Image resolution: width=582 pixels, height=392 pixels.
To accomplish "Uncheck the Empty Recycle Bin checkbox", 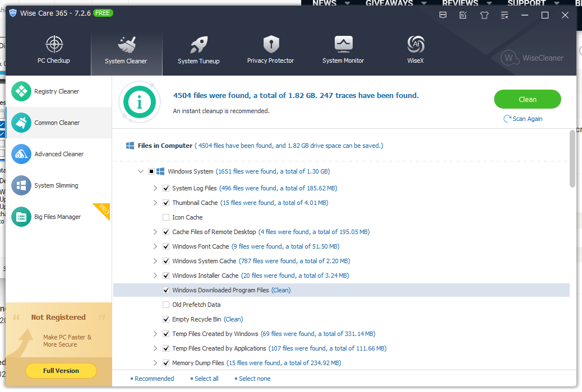I will click(166, 319).
